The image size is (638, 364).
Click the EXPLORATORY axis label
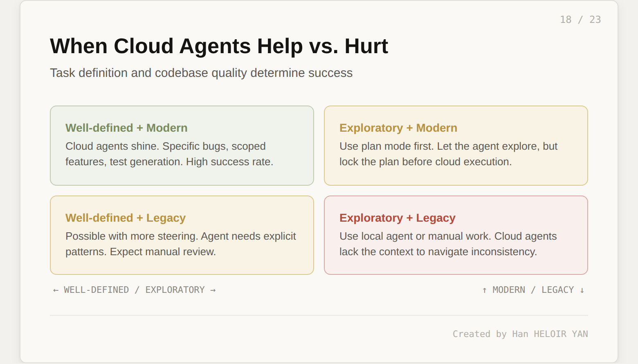[x=175, y=290]
